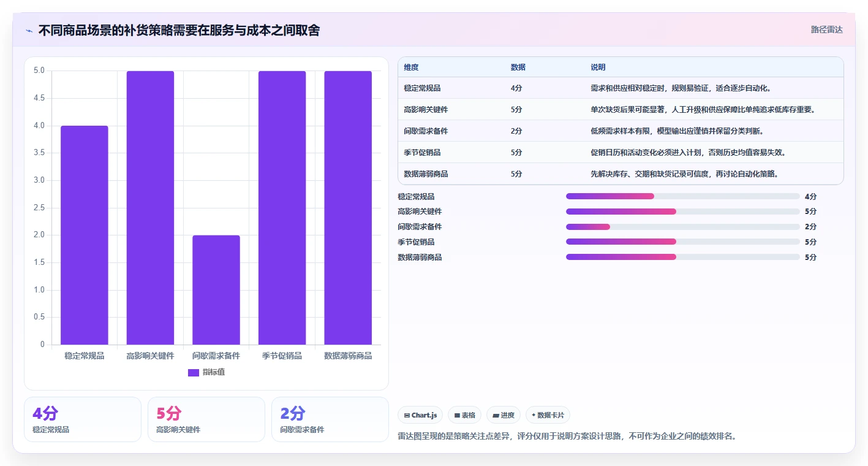
Task: Select the Chart.js tag
Action: [x=420, y=415]
